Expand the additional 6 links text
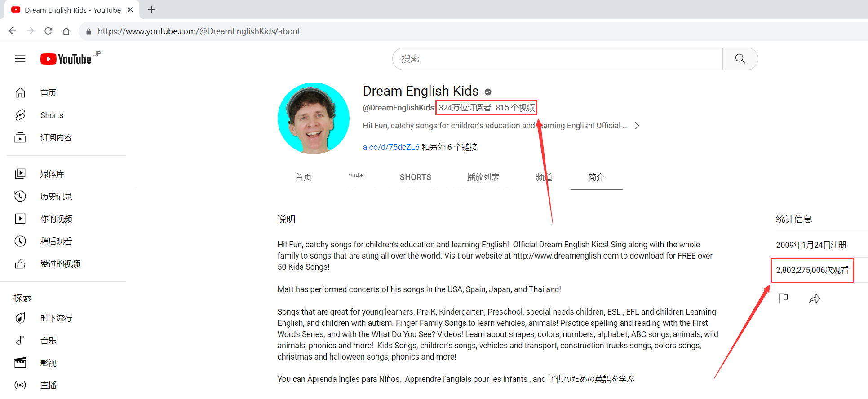This screenshot has height=399, width=868. point(449,147)
